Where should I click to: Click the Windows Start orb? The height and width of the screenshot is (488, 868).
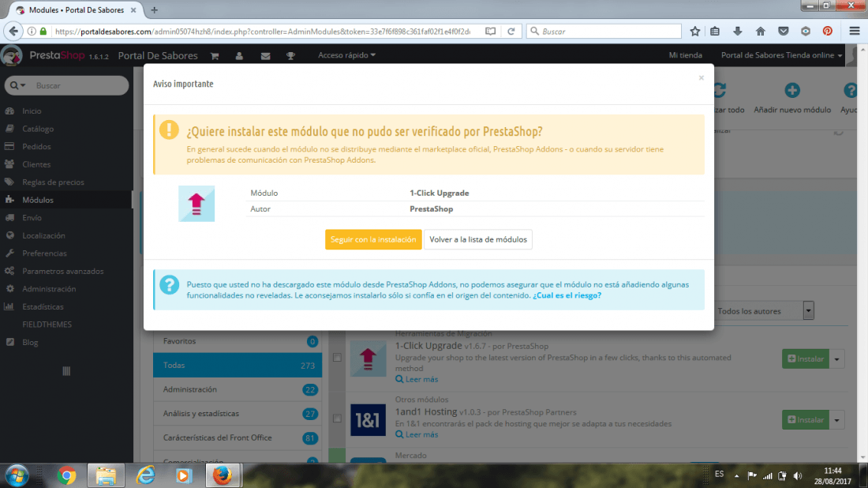pos(17,476)
